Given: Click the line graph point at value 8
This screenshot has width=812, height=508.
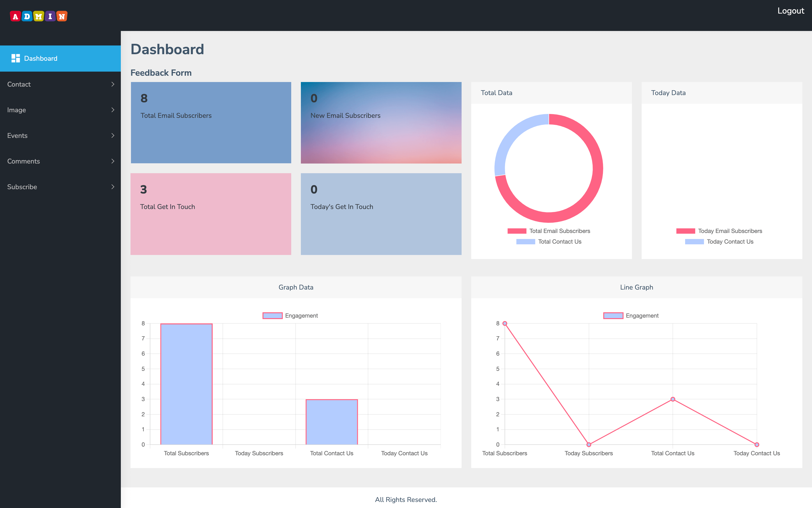Looking at the screenshot, I should tap(505, 324).
